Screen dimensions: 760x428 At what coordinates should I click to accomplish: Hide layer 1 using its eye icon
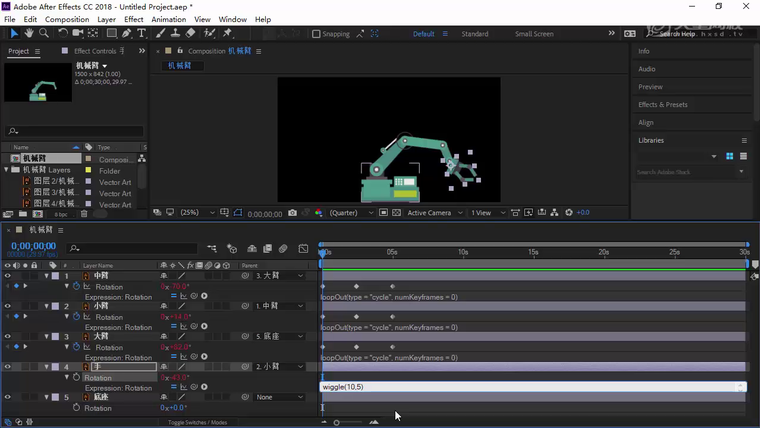[x=7, y=275]
